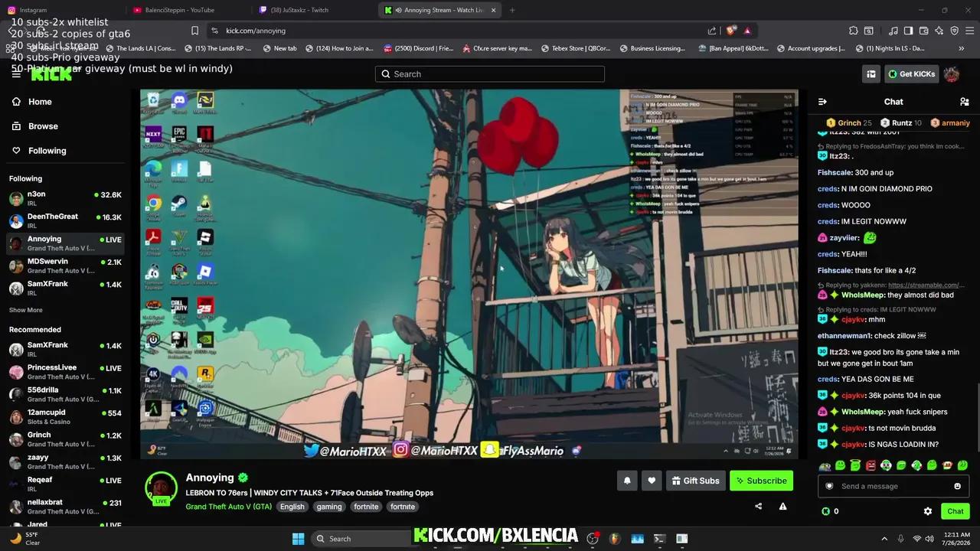980x551 pixels.
Task: Focus the Kick search field
Action: pos(490,74)
